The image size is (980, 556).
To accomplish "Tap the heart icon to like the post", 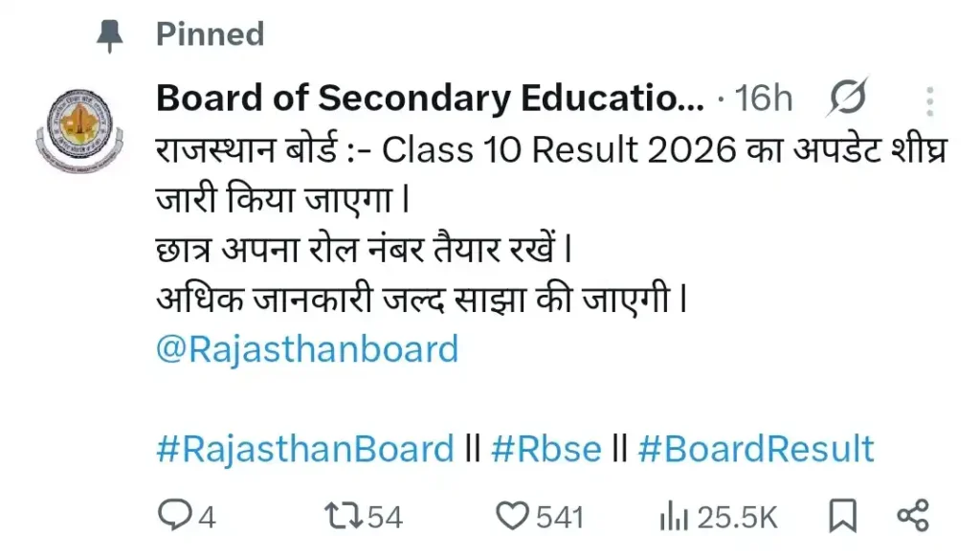I will tap(514, 516).
